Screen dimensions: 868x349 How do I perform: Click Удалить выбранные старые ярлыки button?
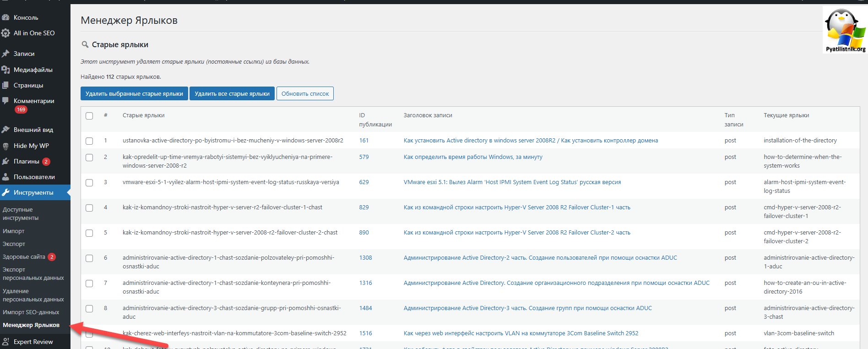point(134,93)
